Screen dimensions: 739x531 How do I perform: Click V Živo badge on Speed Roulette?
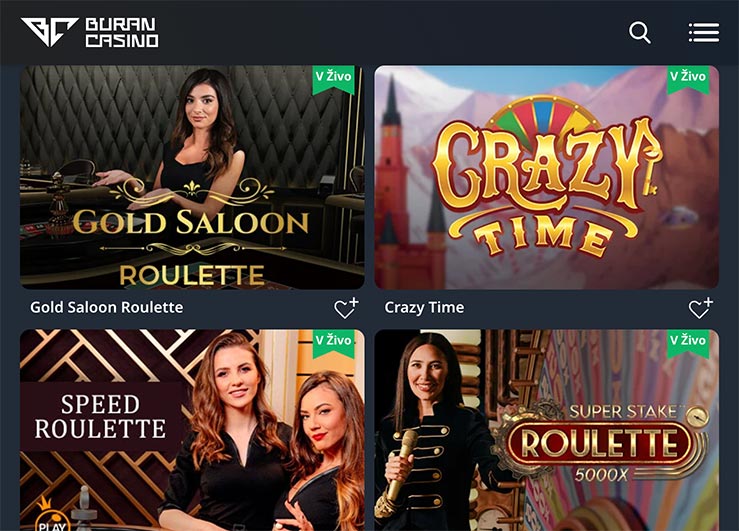(x=334, y=343)
